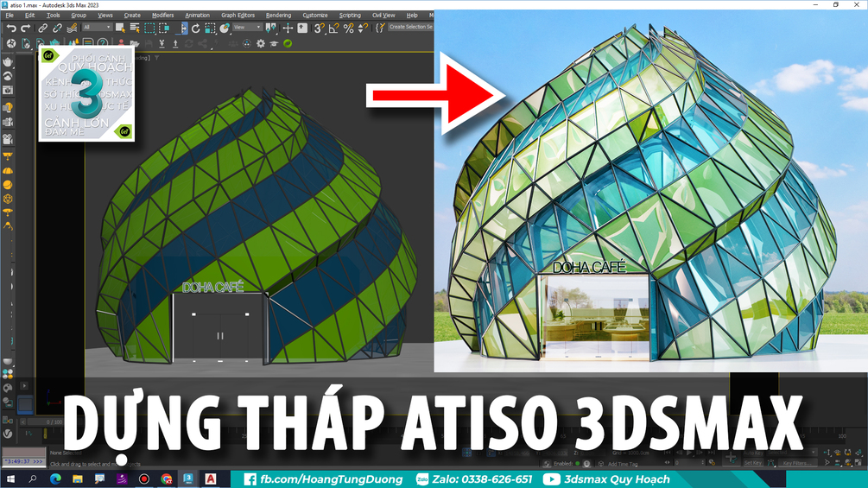
Task: Toggle Angle Snap icon
Action: coord(333,28)
